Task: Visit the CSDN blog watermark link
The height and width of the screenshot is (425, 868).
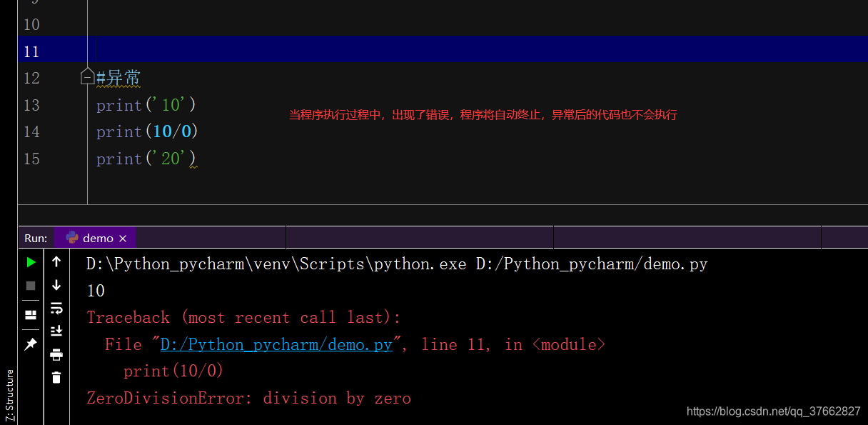Action: click(x=773, y=411)
